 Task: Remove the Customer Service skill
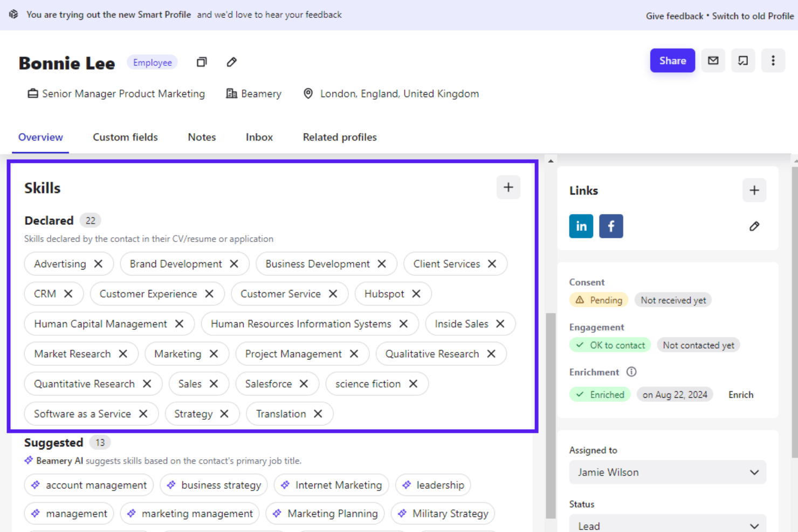(x=333, y=294)
